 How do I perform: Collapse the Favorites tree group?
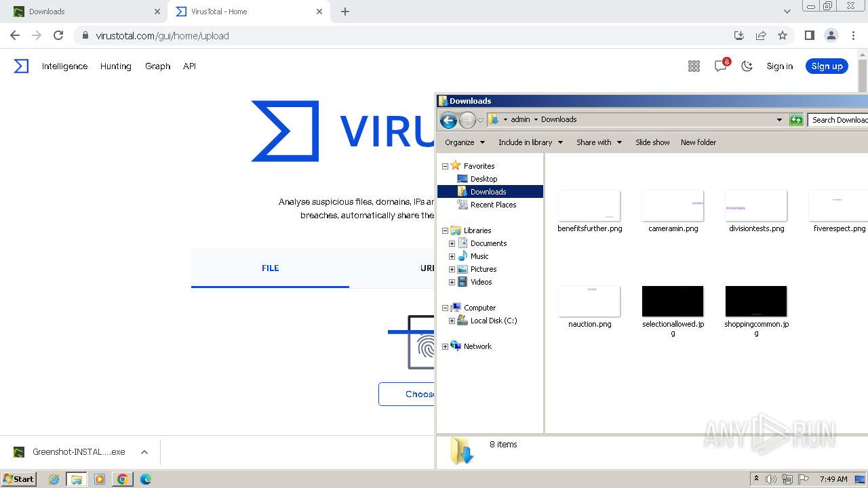(x=446, y=166)
